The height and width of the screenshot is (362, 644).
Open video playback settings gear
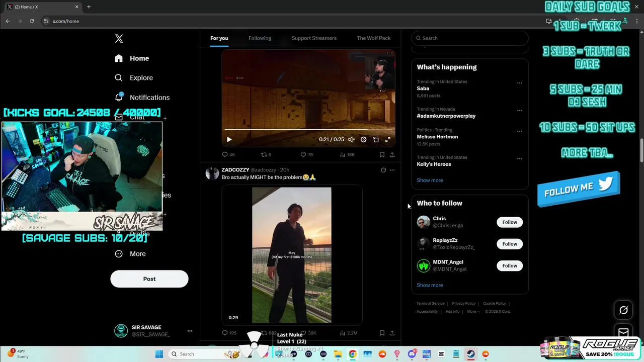(364, 140)
